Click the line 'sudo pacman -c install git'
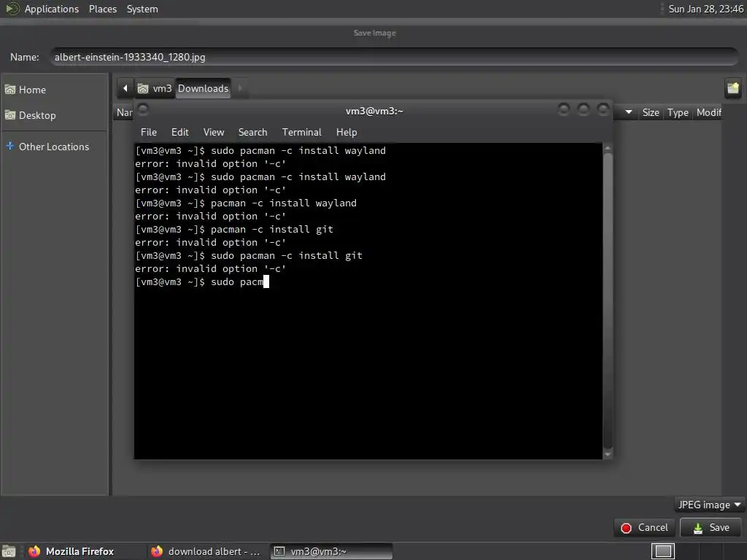This screenshot has width=747, height=560. pyautogui.click(x=249, y=256)
